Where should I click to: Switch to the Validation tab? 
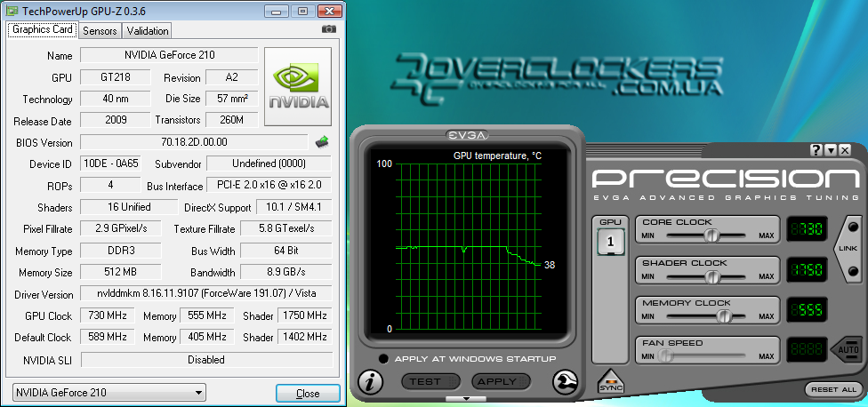point(148,31)
